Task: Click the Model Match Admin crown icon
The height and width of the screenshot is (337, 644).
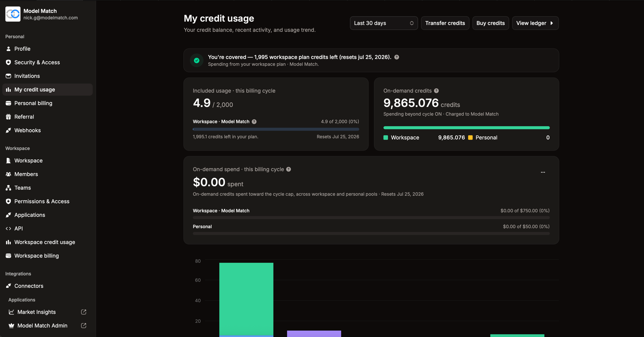Action: [11, 325]
